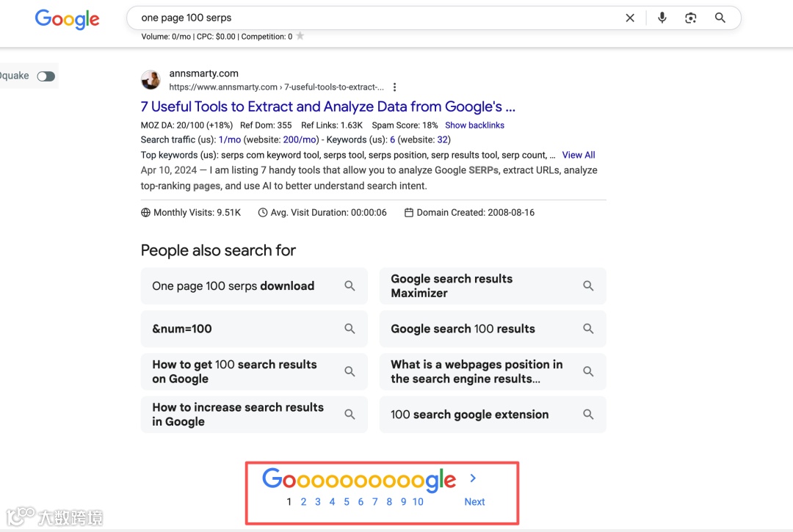Go to results page 6
793x532 pixels.
pos(361,502)
